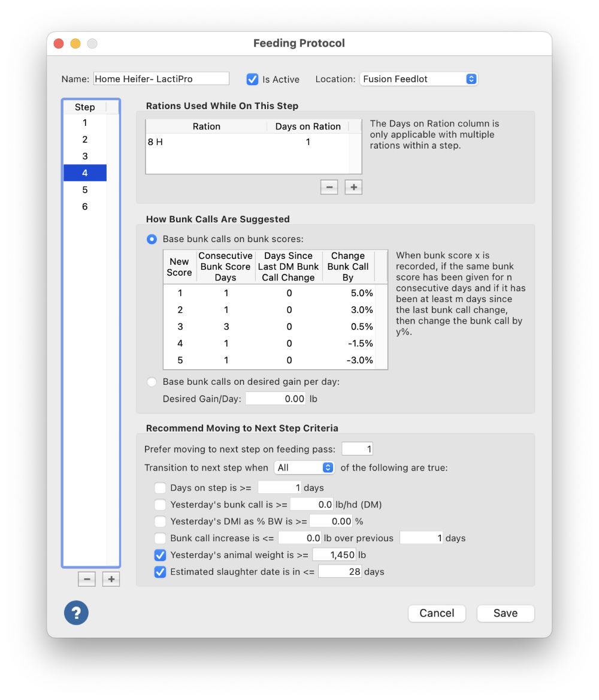
Task: Remove ration with minus button under Ration table
Action: (x=329, y=187)
